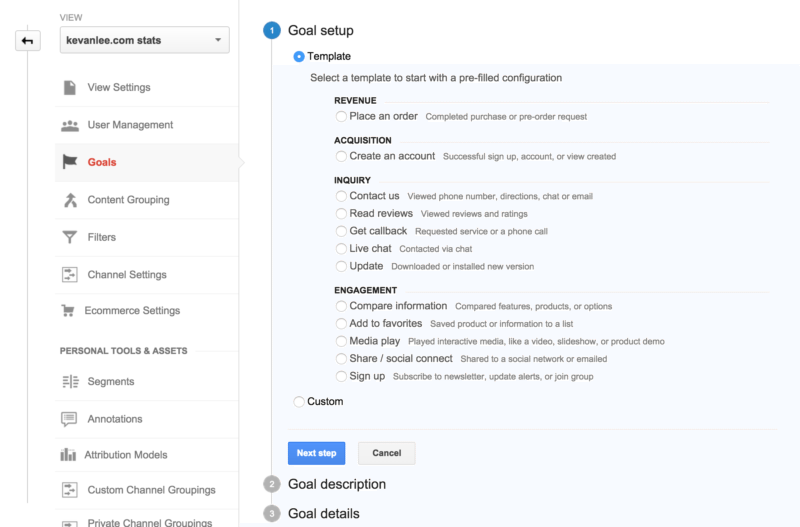
Task: Click the Ecommerce Settings cart icon
Action: click(x=68, y=311)
